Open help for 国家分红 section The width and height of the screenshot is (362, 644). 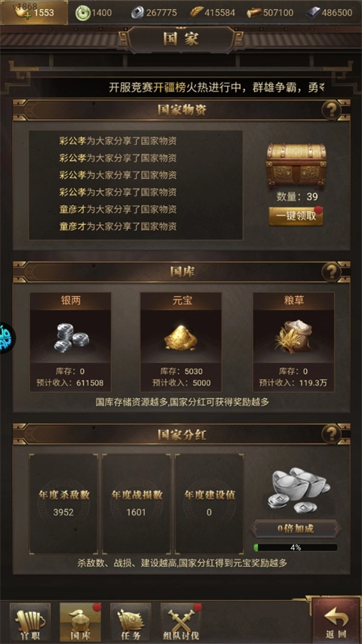(x=331, y=433)
